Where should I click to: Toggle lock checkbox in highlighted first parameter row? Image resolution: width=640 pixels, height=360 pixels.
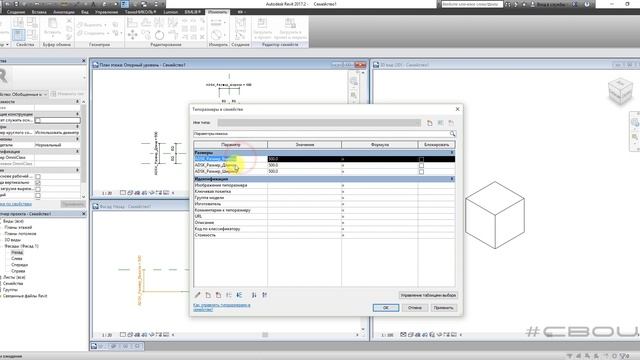tap(421, 159)
